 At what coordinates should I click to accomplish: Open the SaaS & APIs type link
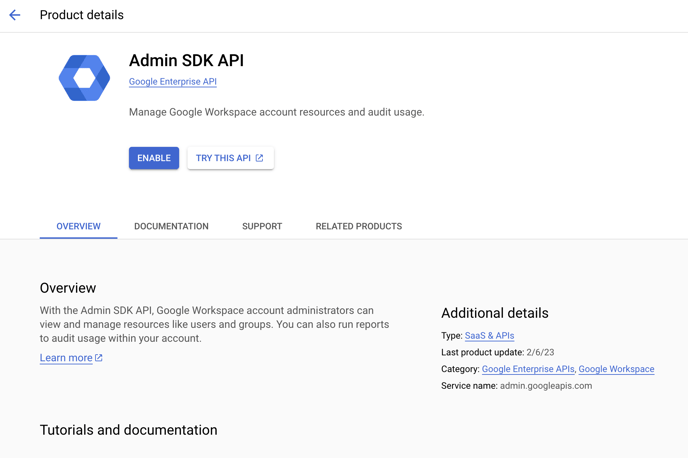[489, 336]
